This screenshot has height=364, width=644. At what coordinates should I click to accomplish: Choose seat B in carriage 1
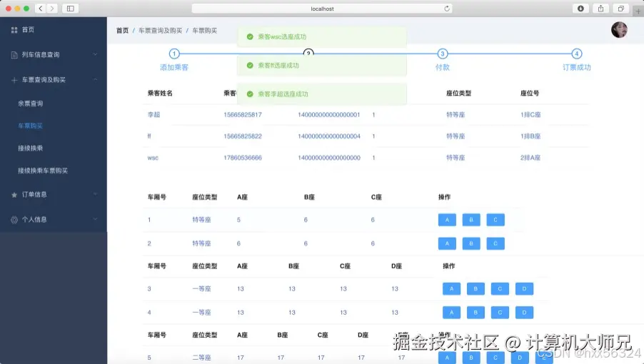471,220
